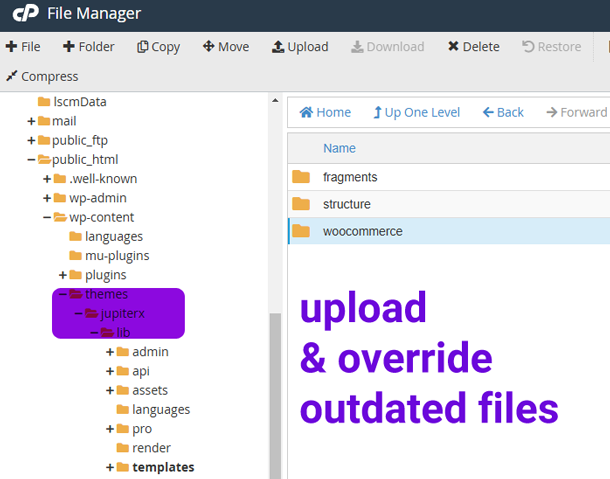
Task: Click the woocommerce folder icon
Action: pos(301,231)
